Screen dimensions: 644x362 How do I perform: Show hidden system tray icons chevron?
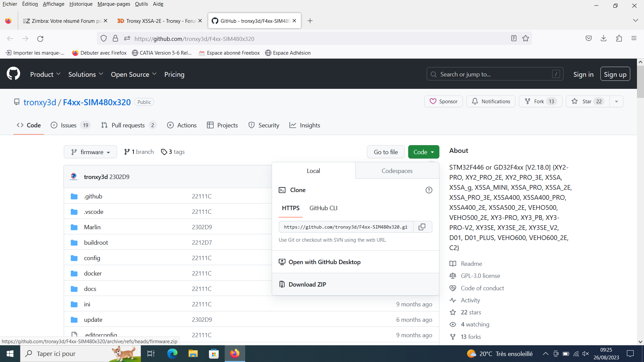pyautogui.click(x=545, y=354)
